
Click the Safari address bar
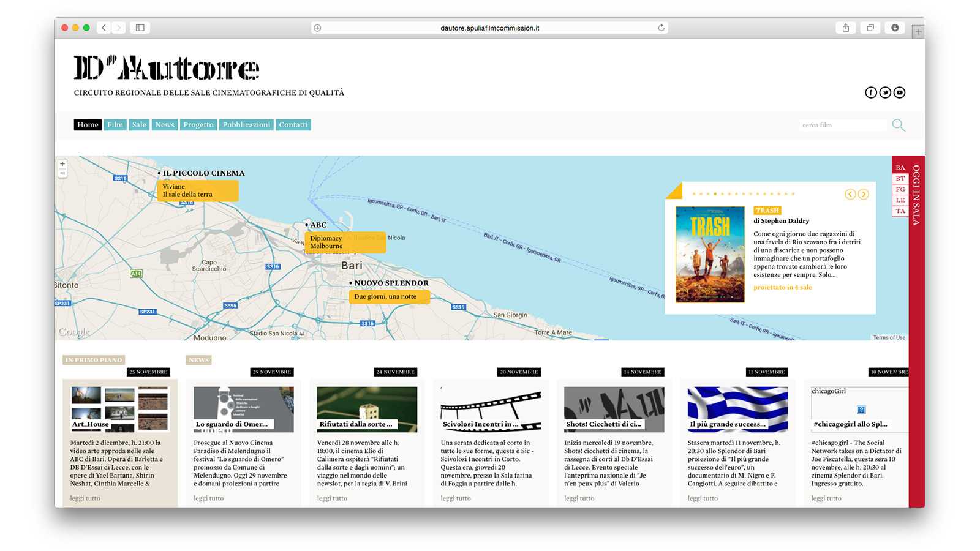coord(489,28)
